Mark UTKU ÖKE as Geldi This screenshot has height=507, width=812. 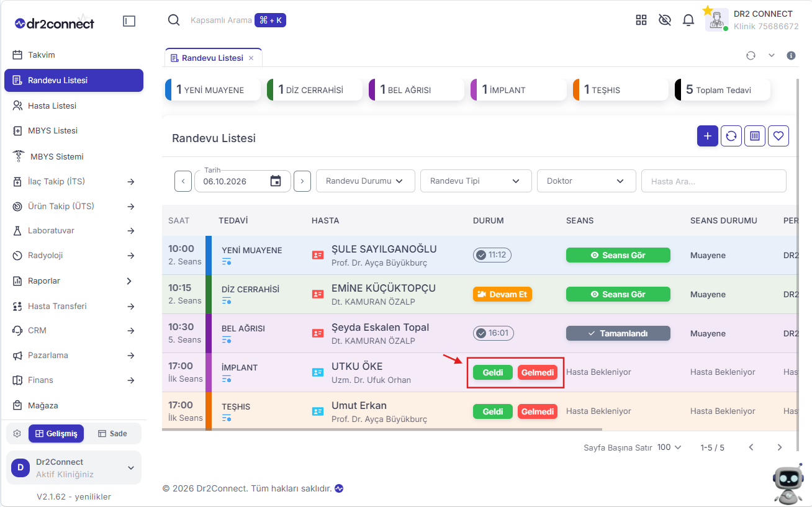point(493,372)
